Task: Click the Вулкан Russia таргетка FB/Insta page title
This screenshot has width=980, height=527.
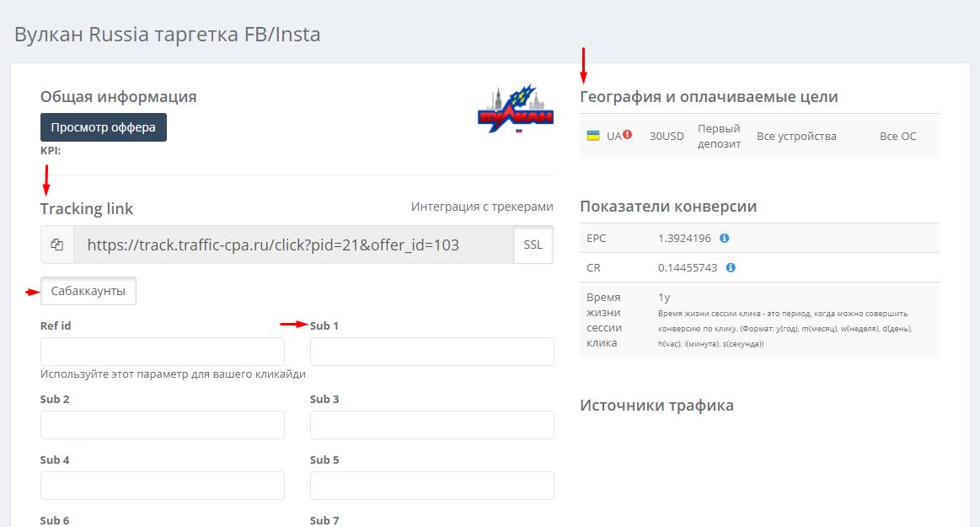Action: point(167,35)
